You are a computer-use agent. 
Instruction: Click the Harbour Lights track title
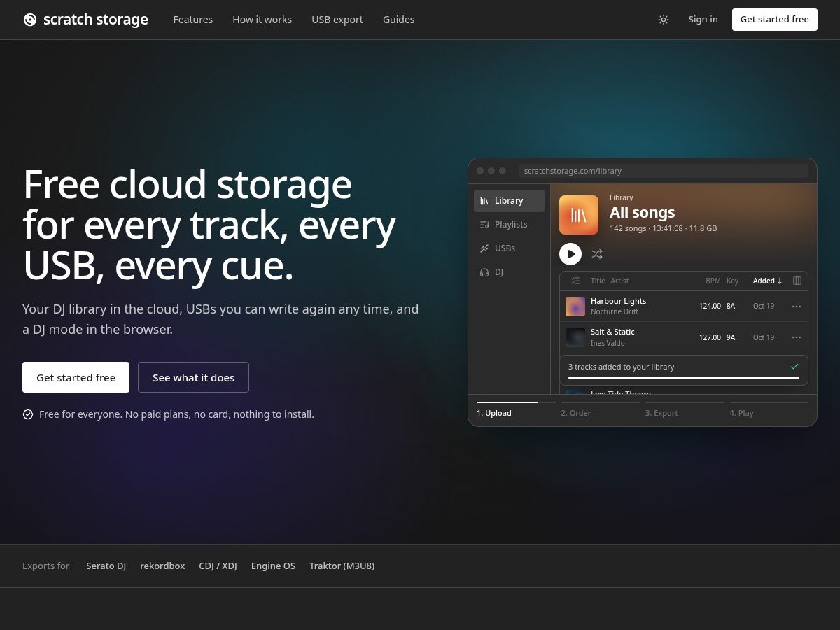click(618, 301)
